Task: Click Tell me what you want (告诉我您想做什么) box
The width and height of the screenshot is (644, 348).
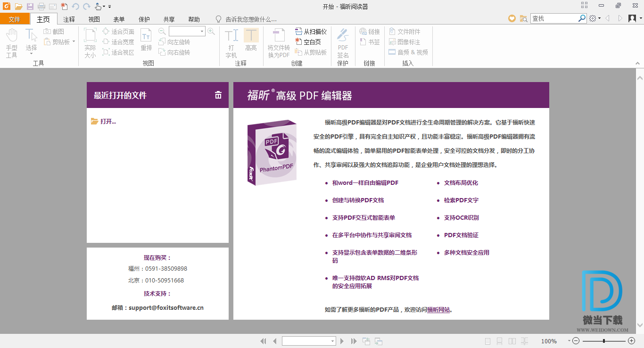Action: click(x=246, y=19)
